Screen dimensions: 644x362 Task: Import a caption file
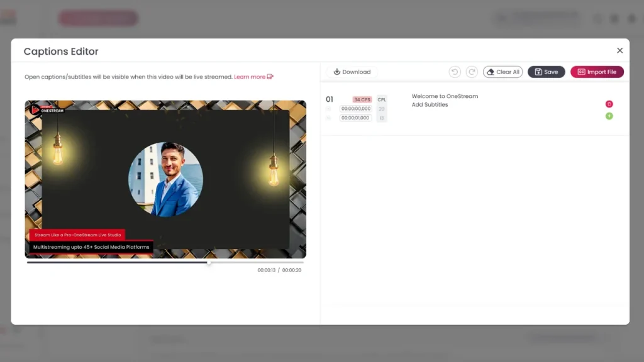597,72
